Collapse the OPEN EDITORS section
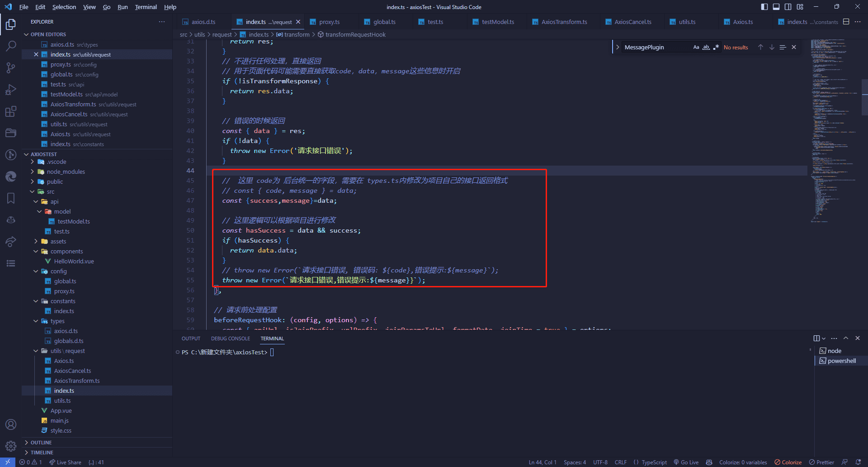The height and width of the screenshot is (467, 868). pyautogui.click(x=26, y=34)
